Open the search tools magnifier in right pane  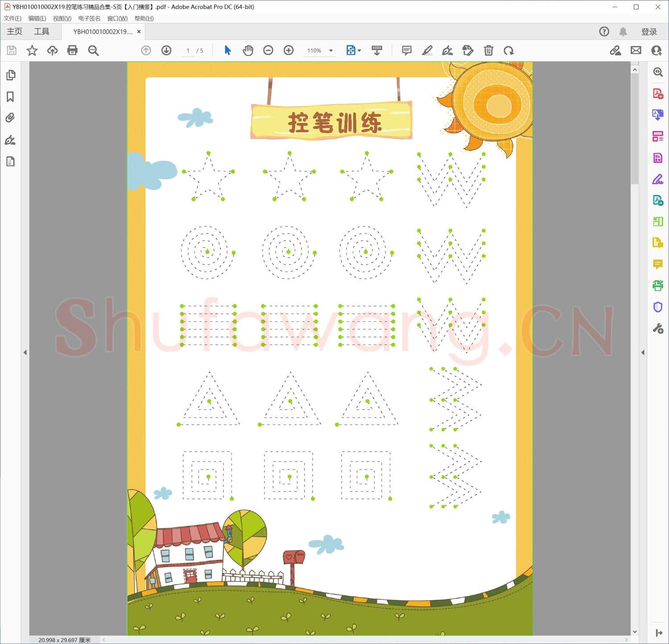point(658,72)
